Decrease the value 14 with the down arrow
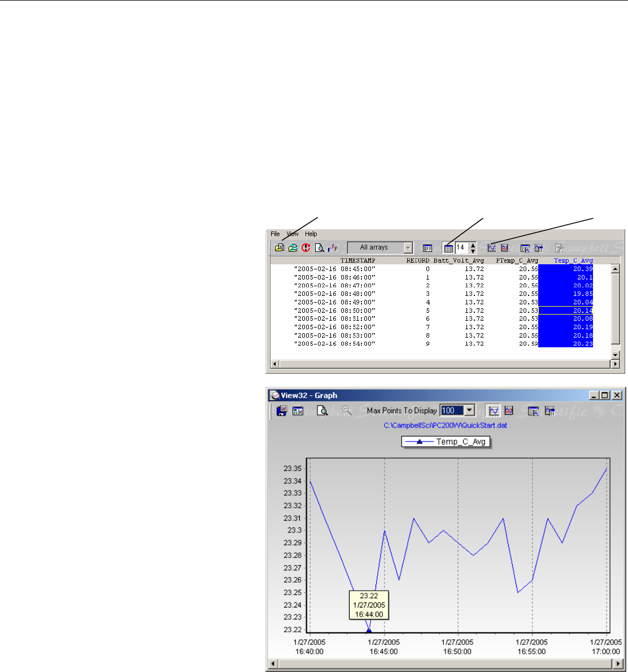 (x=473, y=250)
